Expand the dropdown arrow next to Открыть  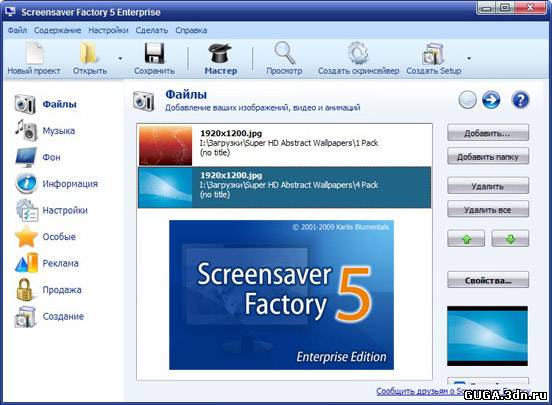pos(120,58)
